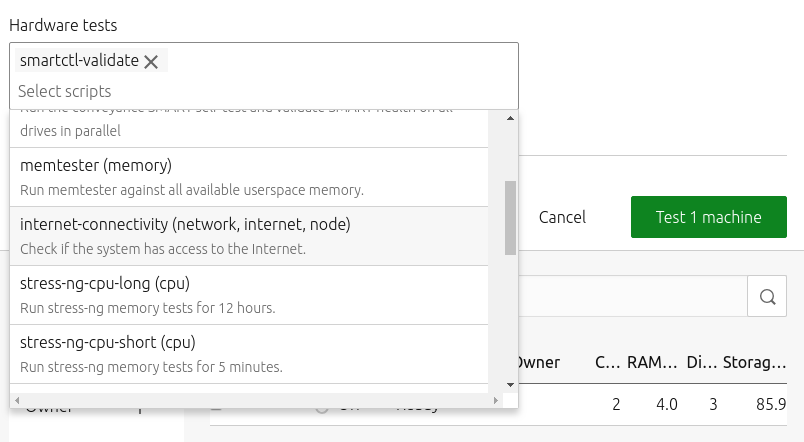804x442 pixels.
Task: Sort by the Owner column header
Action: 538,362
